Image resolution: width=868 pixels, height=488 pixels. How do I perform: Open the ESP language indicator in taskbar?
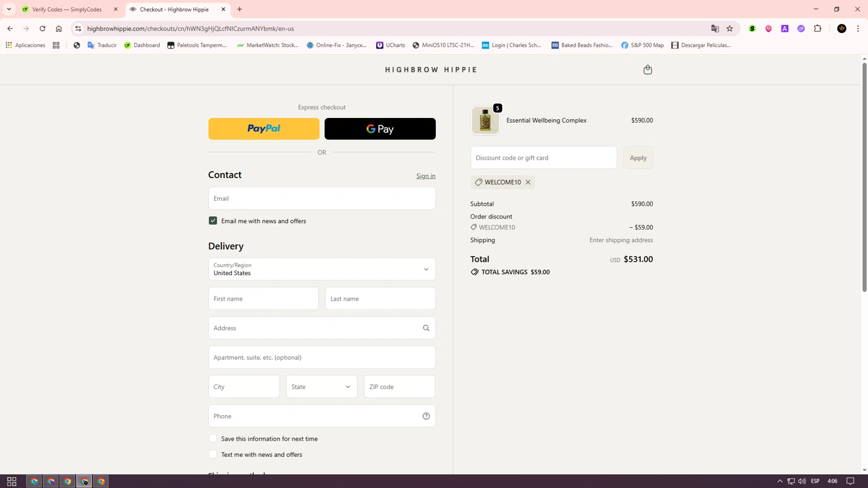(x=815, y=481)
